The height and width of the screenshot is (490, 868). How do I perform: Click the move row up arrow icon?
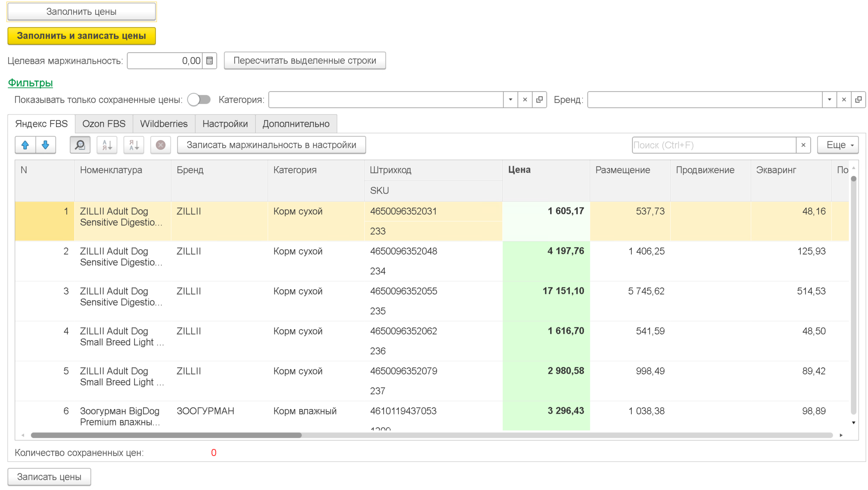coord(25,145)
